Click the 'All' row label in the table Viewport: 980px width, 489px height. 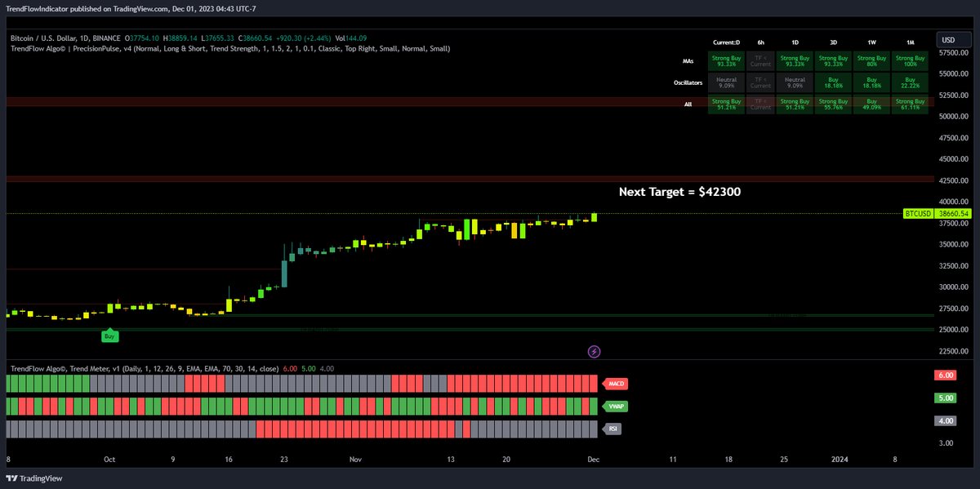click(688, 104)
